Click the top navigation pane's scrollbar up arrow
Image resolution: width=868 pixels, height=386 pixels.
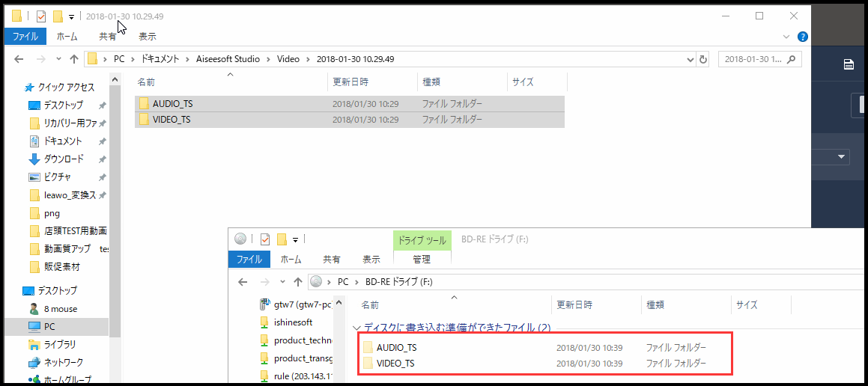click(x=115, y=79)
